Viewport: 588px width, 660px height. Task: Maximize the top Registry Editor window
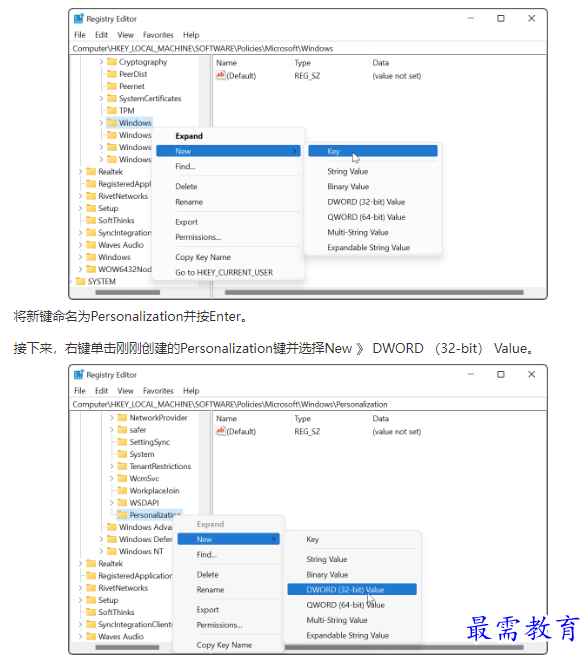point(501,19)
